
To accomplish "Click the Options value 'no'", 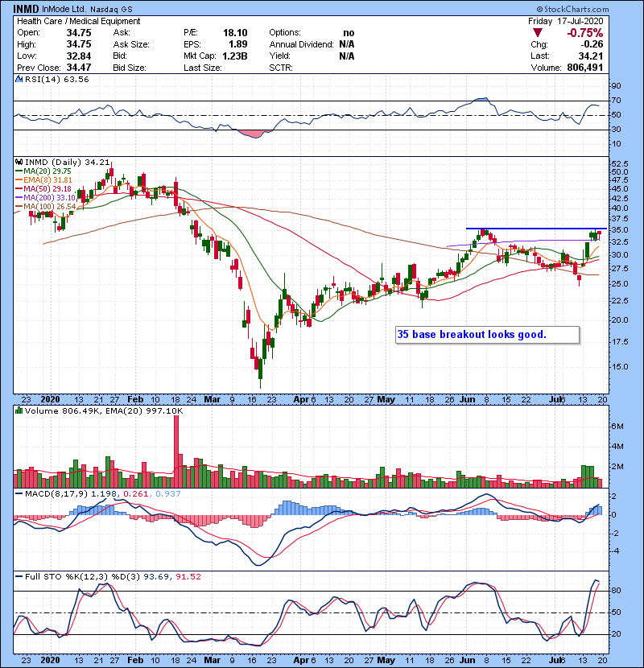I will (349, 33).
